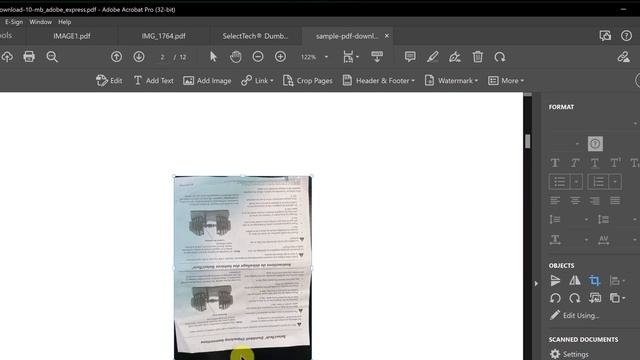Align text center
The height and width of the screenshot is (360, 640).
(575, 200)
